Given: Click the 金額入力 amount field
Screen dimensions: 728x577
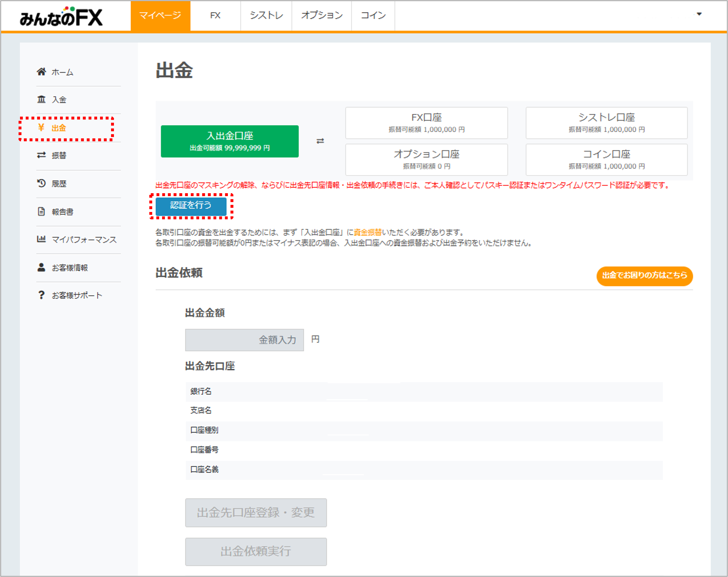Looking at the screenshot, I should (244, 340).
